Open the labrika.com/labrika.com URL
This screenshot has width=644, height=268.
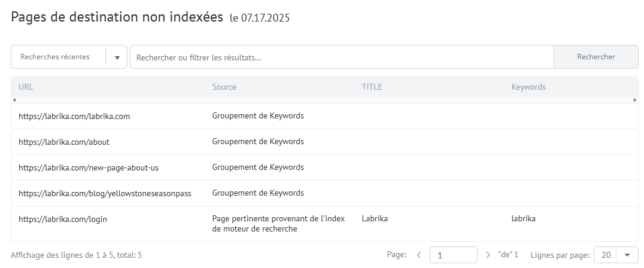tap(74, 117)
